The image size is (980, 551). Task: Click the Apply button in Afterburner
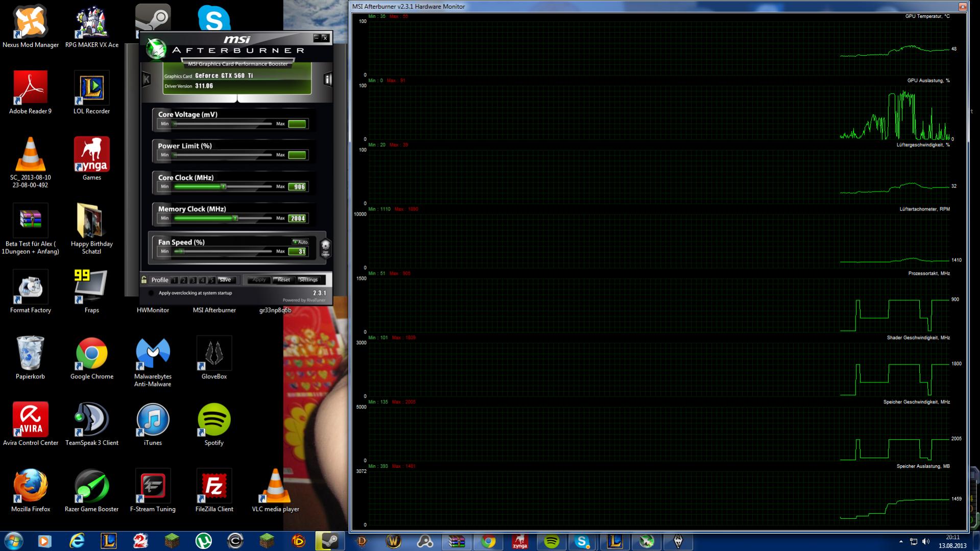tap(259, 280)
